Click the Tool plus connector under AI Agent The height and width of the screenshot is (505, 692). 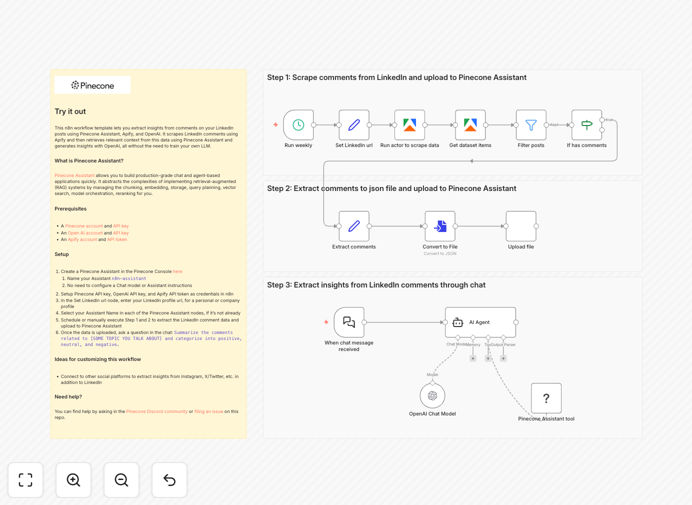coord(488,358)
